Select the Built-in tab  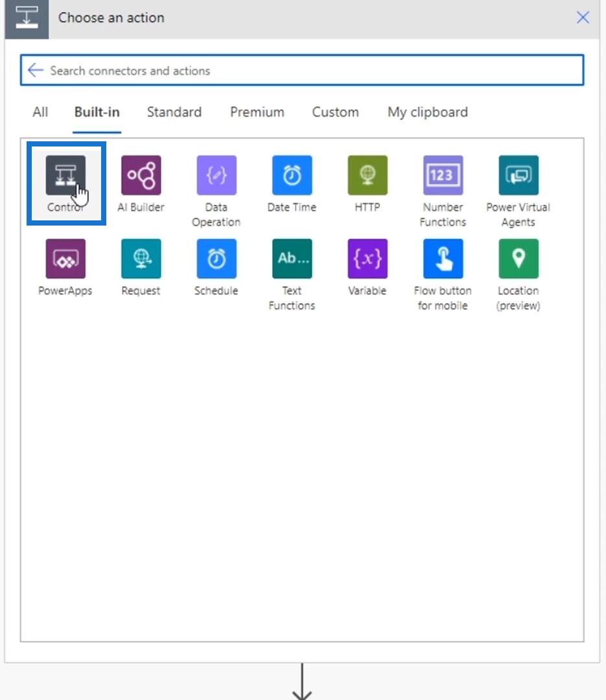(x=97, y=112)
